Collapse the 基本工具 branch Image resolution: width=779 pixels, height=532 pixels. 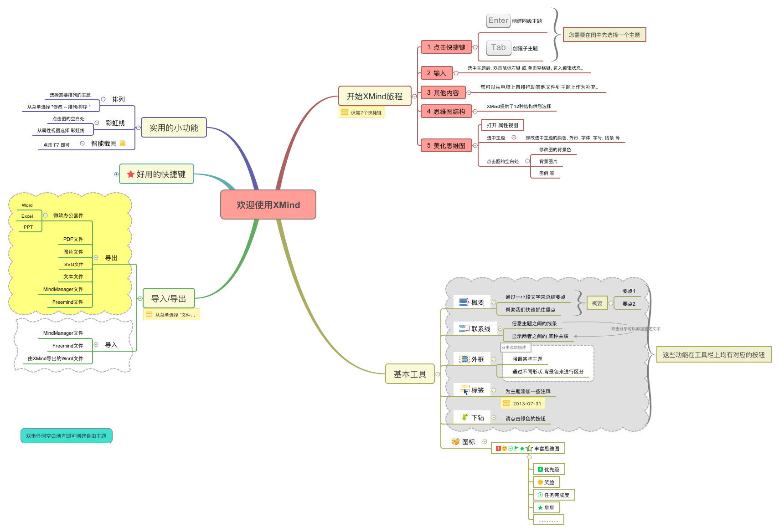438,374
